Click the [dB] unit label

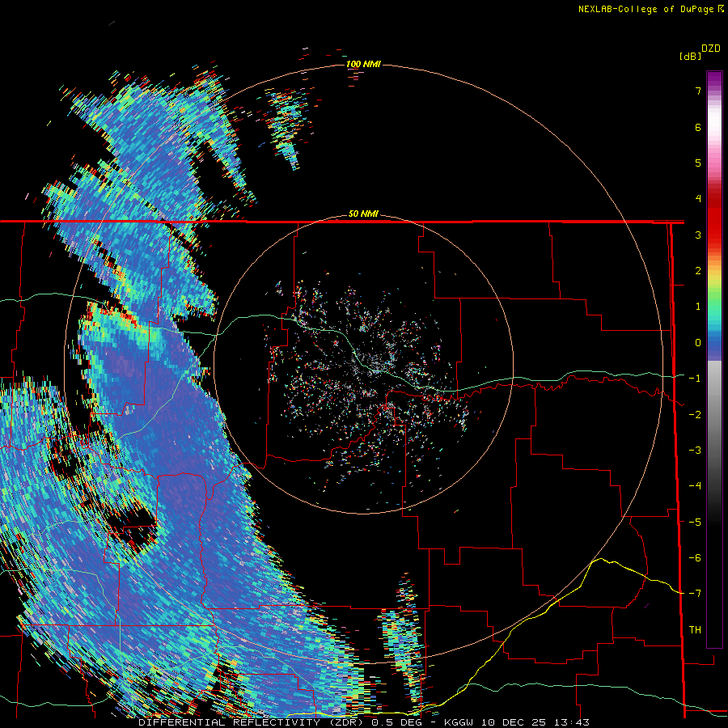click(x=690, y=56)
